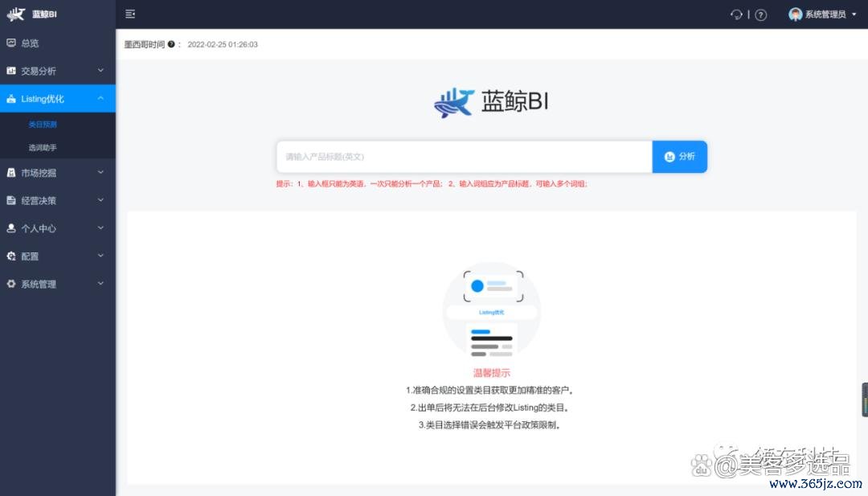Screen dimensions: 868x496
Task: Click the 个人中心 person icon
Action: (11, 228)
